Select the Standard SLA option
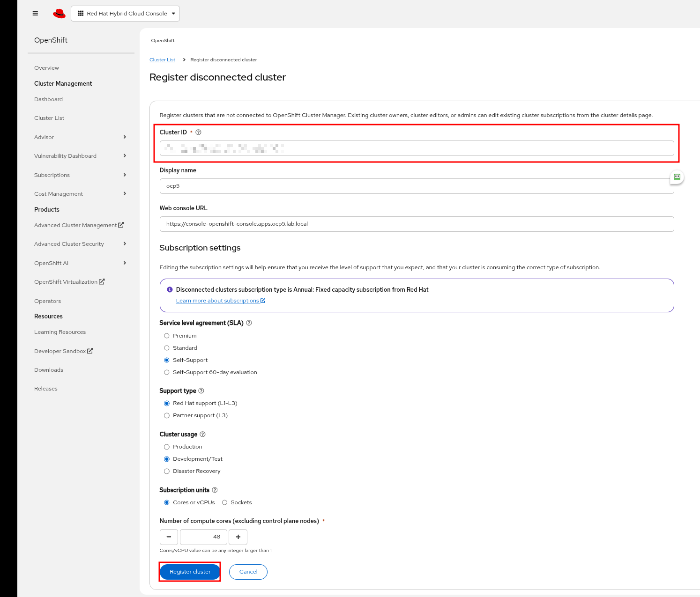The image size is (700, 597). pos(167,348)
